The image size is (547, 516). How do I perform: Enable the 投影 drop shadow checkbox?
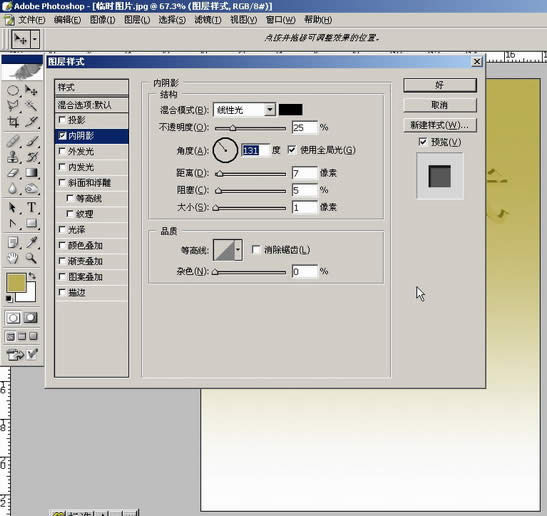coord(62,120)
